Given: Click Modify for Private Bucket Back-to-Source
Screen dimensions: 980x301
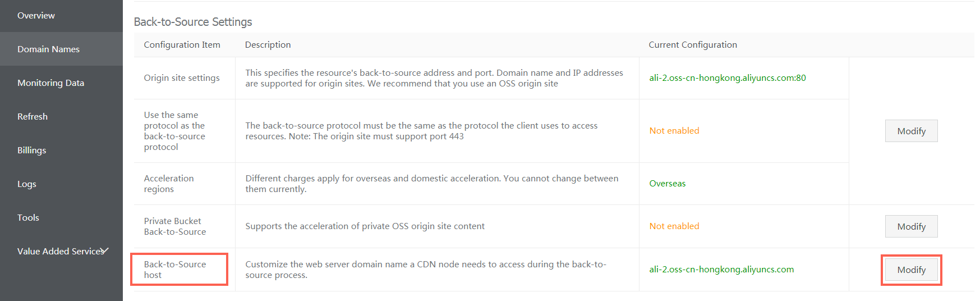Looking at the screenshot, I should (x=911, y=226).
